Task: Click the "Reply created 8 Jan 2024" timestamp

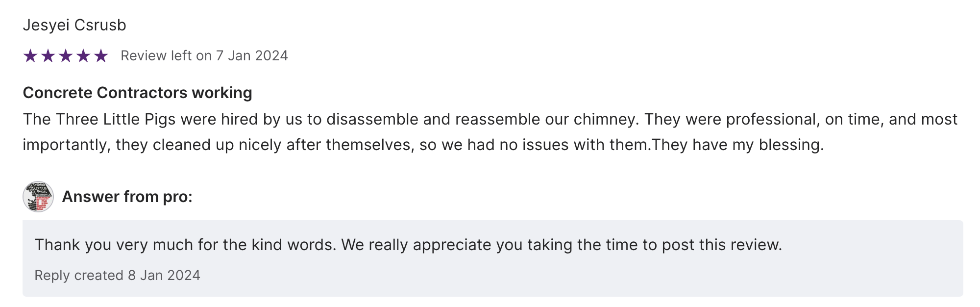Action: 117,275
